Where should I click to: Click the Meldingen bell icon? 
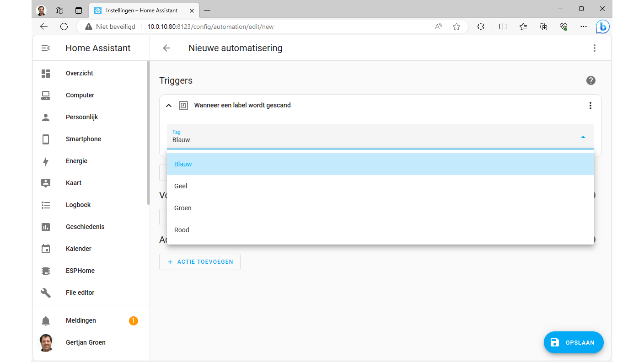point(46,321)
